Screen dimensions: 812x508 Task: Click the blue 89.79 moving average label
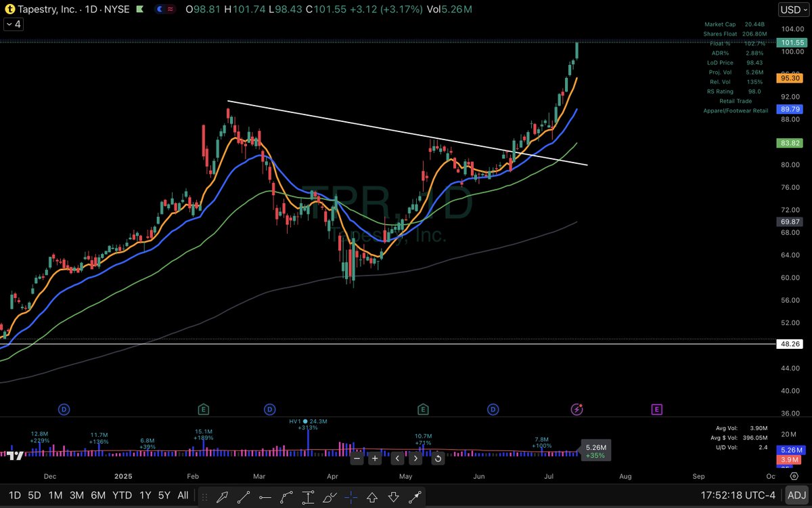pos(791,108)
